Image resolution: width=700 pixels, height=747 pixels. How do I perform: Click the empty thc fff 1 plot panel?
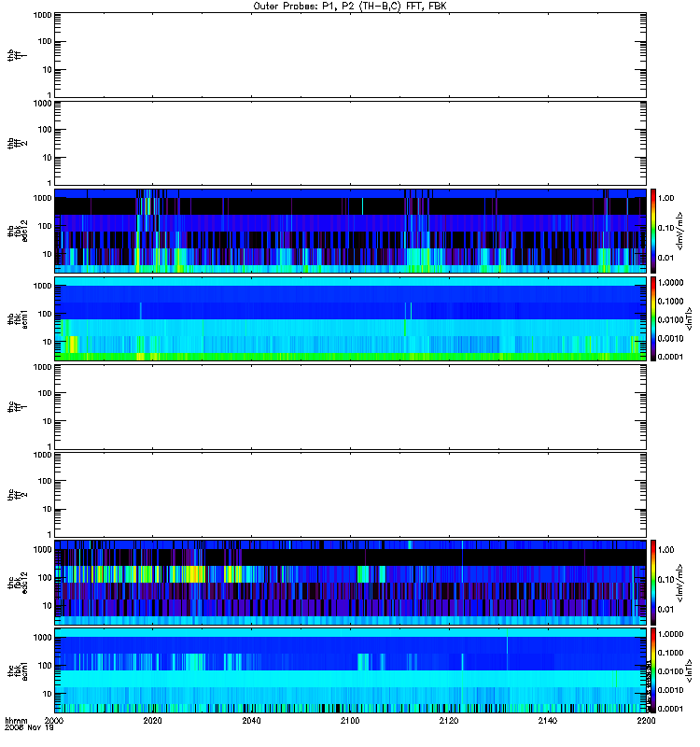pos(350,407)
